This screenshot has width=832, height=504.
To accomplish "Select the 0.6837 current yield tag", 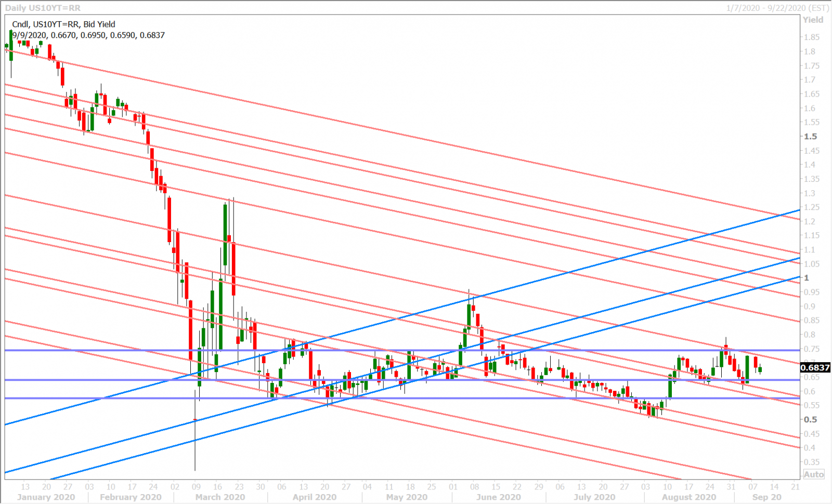I will tap(815, 367).
